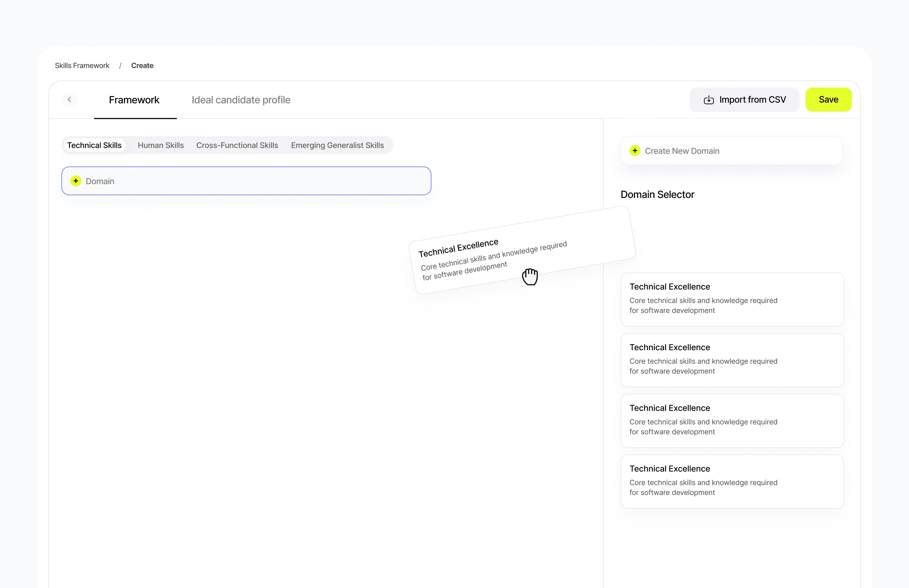Screen dimensions: 909x588
Task: Click the Create breadcrumb
Action: (x=142, y=65)
